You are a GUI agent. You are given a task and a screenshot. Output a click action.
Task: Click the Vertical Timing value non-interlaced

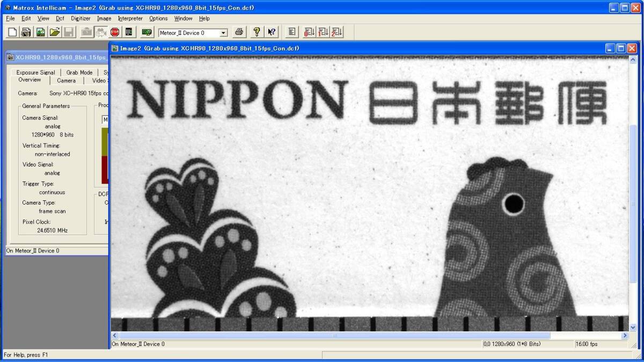click(52, 154)
